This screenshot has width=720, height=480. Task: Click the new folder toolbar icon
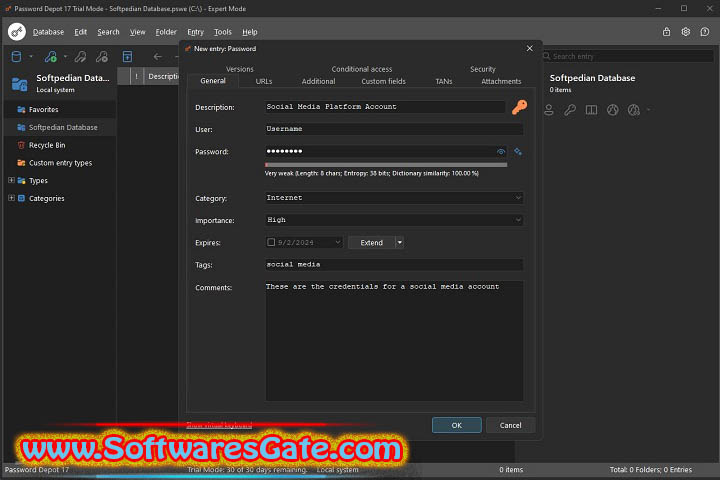[127, 56]
